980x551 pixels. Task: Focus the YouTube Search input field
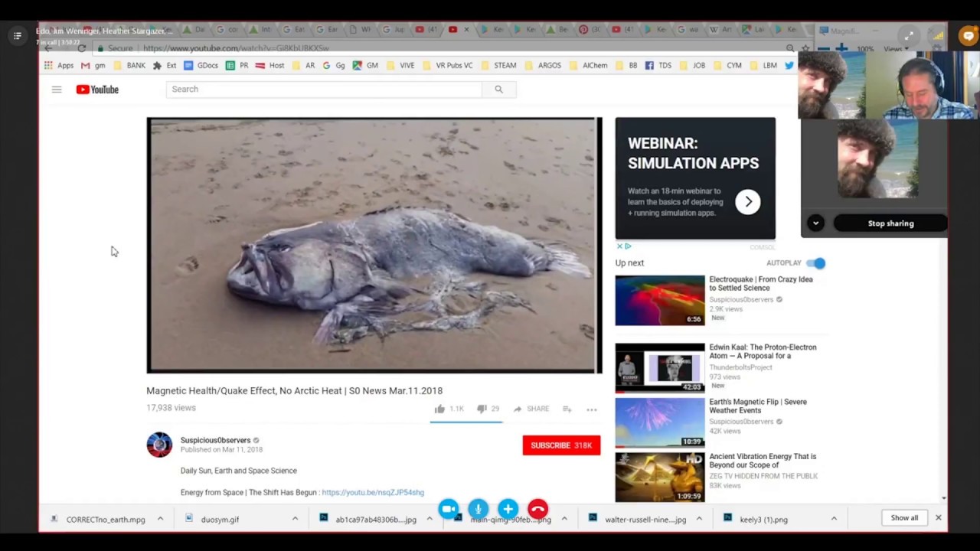(x=324, y=90)
